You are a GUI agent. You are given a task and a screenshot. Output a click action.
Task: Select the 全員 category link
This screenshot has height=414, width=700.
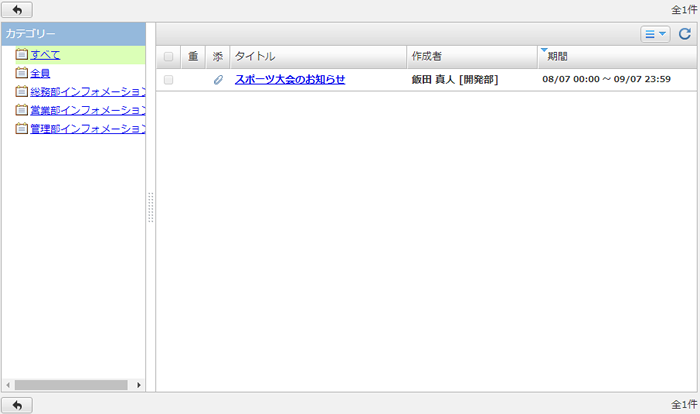pyautogui.click(x=40, y=73)
